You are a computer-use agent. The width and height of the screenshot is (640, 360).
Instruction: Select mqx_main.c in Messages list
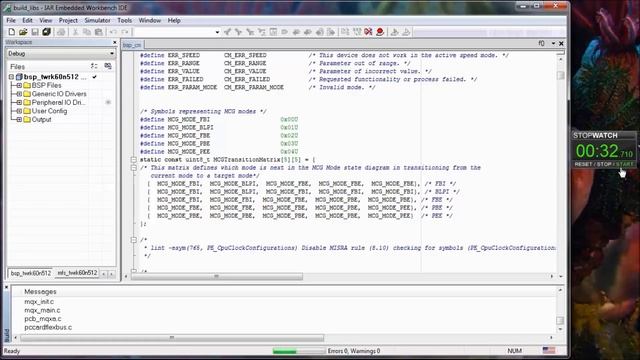coord(42,310)
